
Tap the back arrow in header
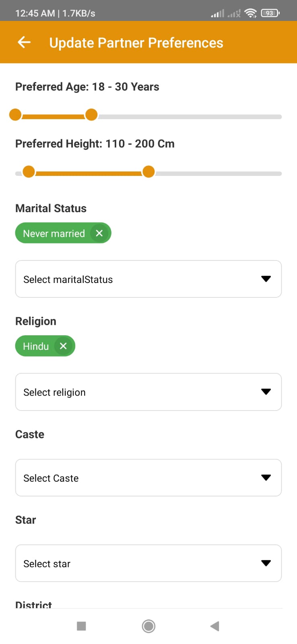point(24,42)
